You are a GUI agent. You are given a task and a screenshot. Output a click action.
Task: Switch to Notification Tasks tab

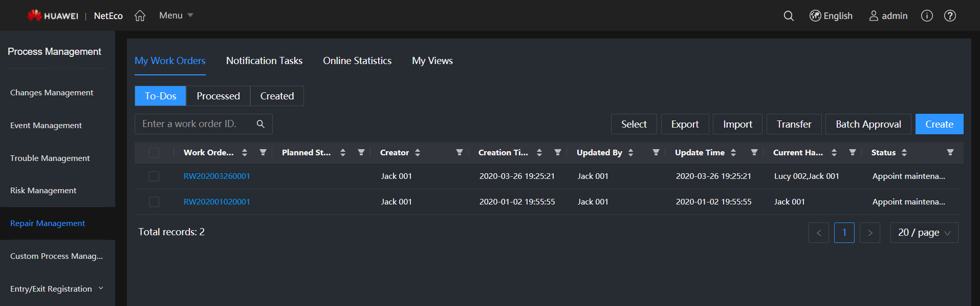[264, 61]
